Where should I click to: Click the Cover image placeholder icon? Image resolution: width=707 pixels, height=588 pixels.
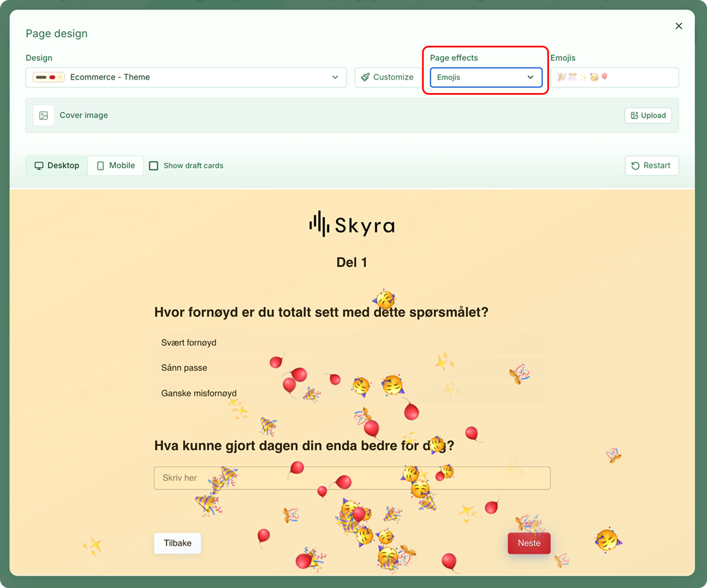pos(43,115)
